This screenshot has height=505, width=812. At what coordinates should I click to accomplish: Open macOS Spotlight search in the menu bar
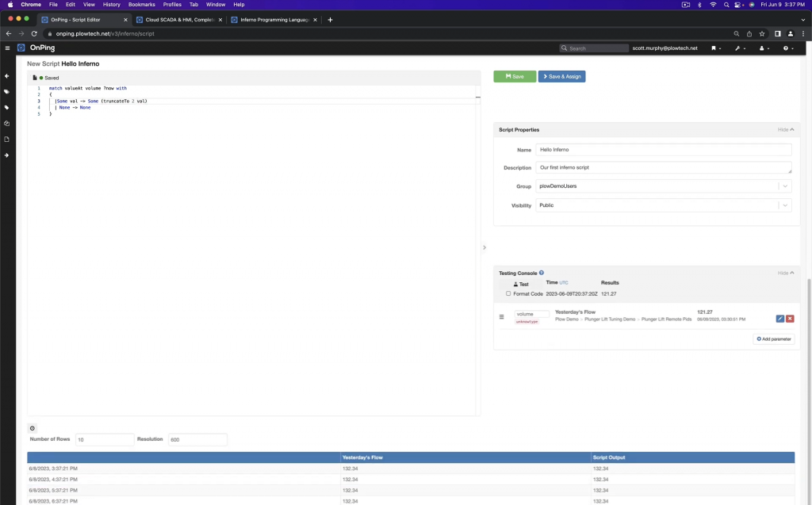(x=726, y=5)
